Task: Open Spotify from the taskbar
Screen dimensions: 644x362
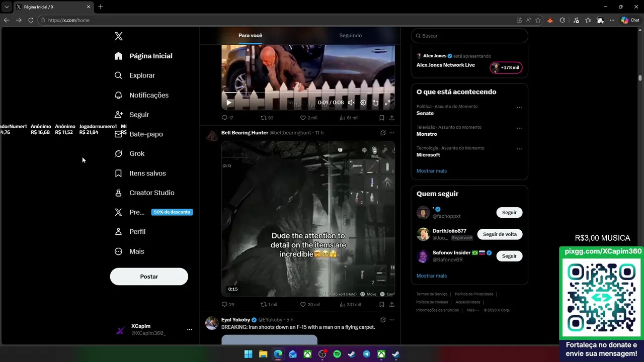Action: pyautogui.click(x=337, y=354)
